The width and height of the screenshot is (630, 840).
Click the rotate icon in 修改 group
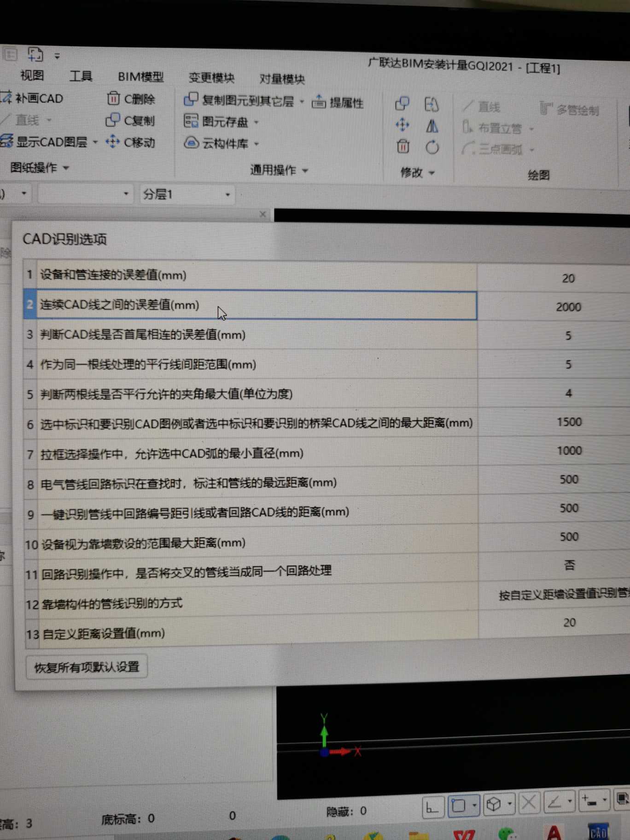[x=432, y=147]
